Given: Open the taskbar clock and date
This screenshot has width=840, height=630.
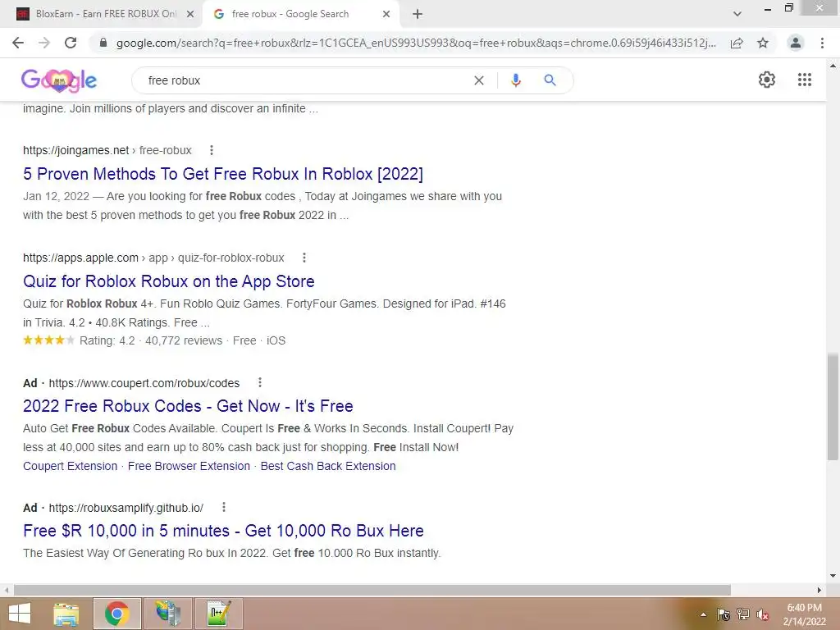Looking at the screenshot, I should click(804, 614).
